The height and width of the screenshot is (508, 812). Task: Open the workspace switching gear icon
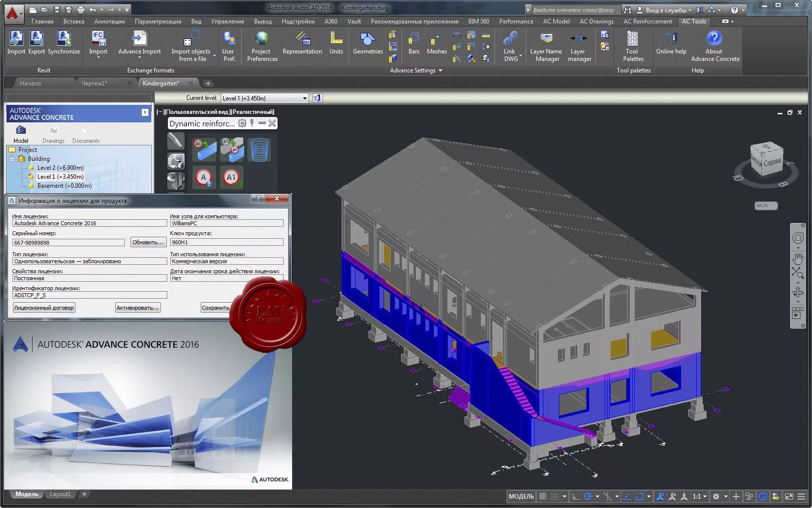pos(716,497)
